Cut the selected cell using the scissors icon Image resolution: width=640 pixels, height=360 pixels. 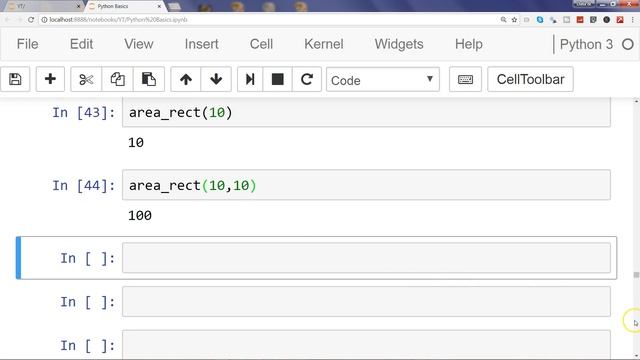coord(86,79)
